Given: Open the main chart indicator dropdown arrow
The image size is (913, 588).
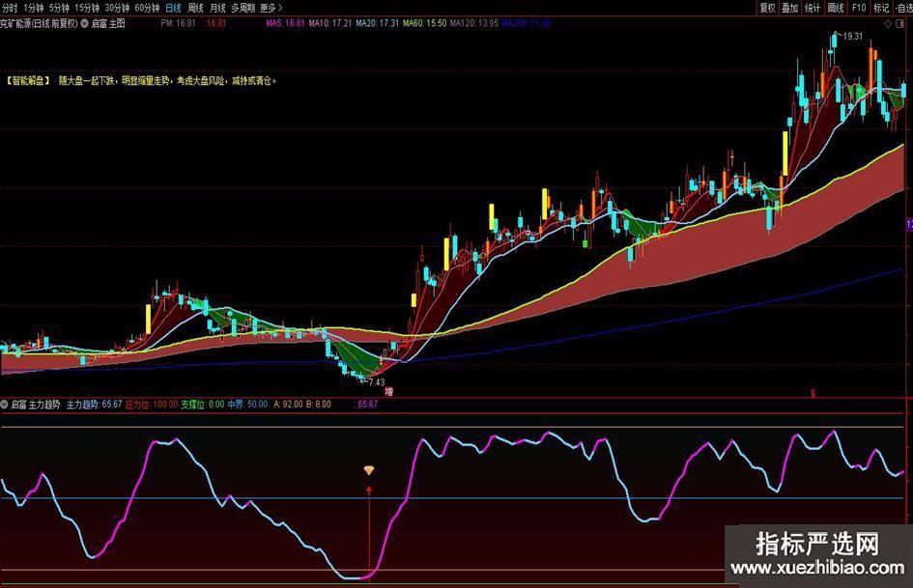Looking at the screenshot, I should 84,23.
